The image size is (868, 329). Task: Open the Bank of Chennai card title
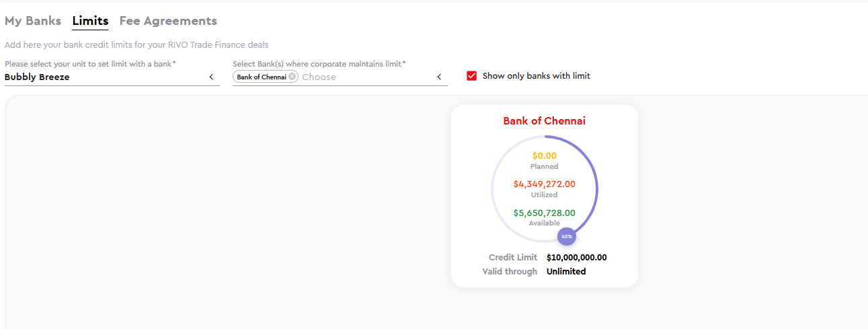click(x=545, y=121)
